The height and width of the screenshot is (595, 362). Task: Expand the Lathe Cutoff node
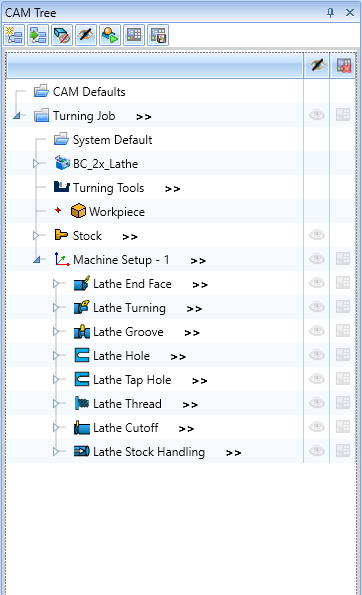pyautogui.click(x=56, y=428)
